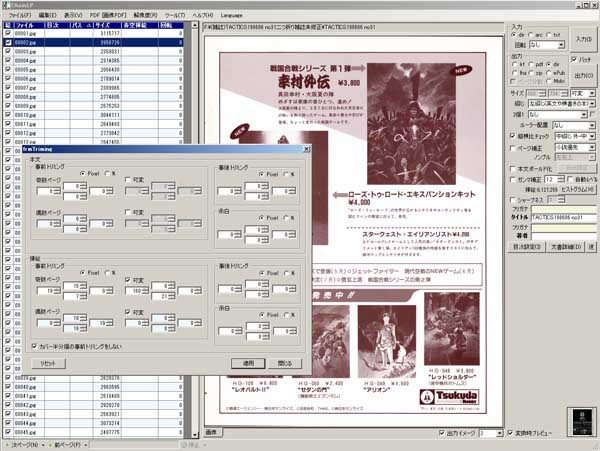Select the pdf output radio button
600x451 pixels.
pos(531,64)
